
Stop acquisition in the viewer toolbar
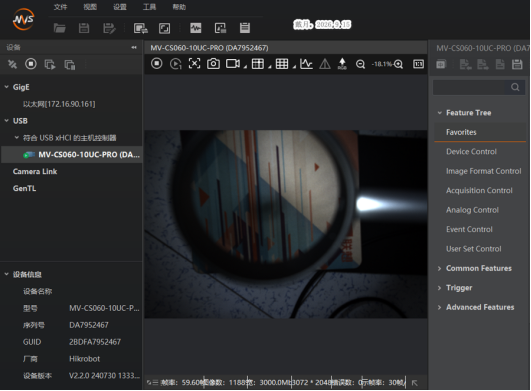156,64
